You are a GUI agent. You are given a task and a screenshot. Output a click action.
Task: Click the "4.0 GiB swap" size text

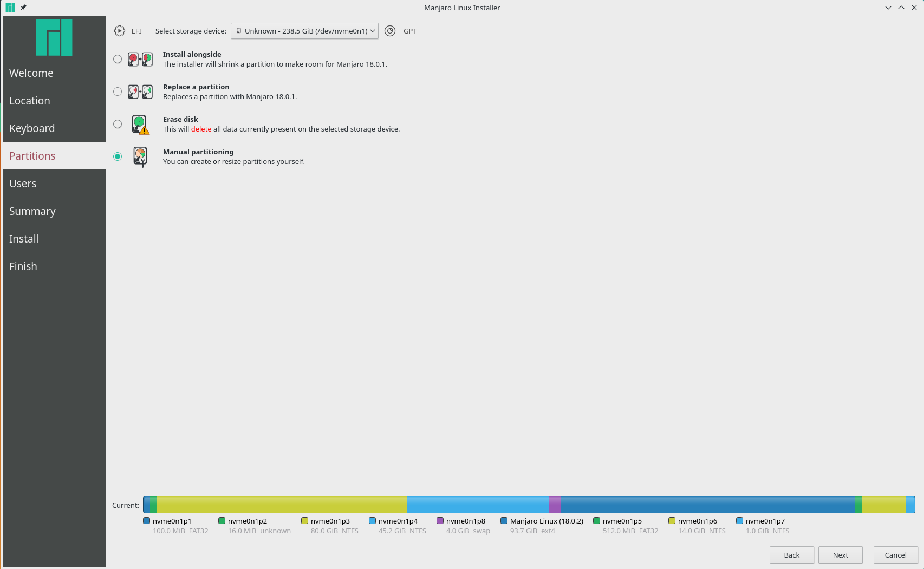point(468,531)
